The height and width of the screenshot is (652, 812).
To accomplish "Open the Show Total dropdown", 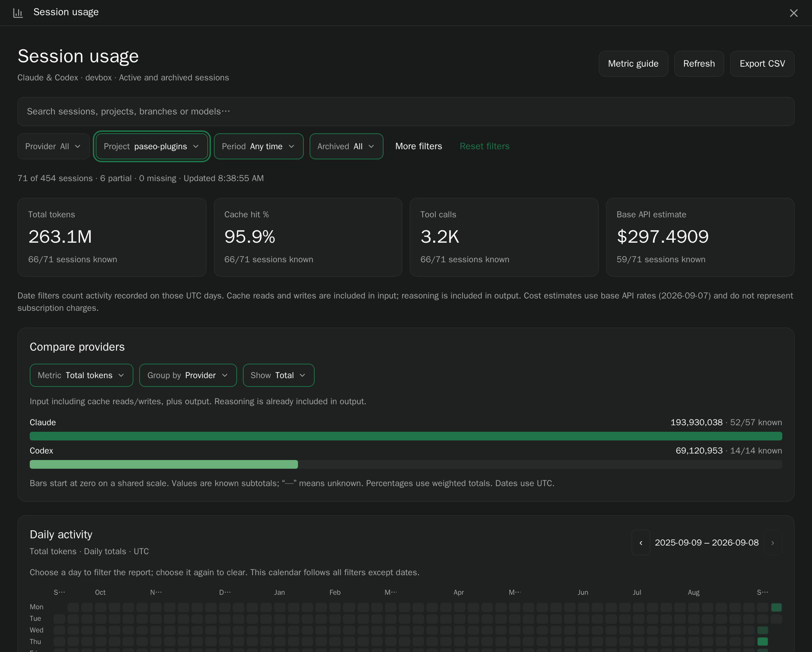I will (278, 375).
